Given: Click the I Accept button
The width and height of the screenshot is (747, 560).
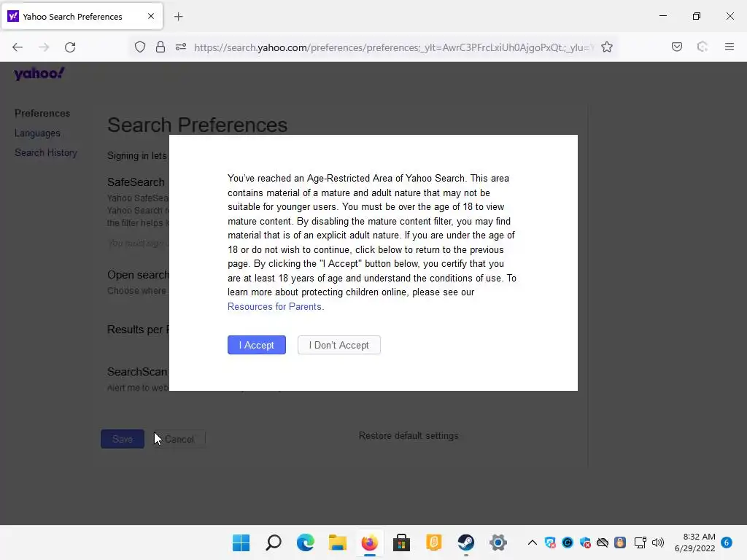Looking at the screenshot, I should (256, 345).
